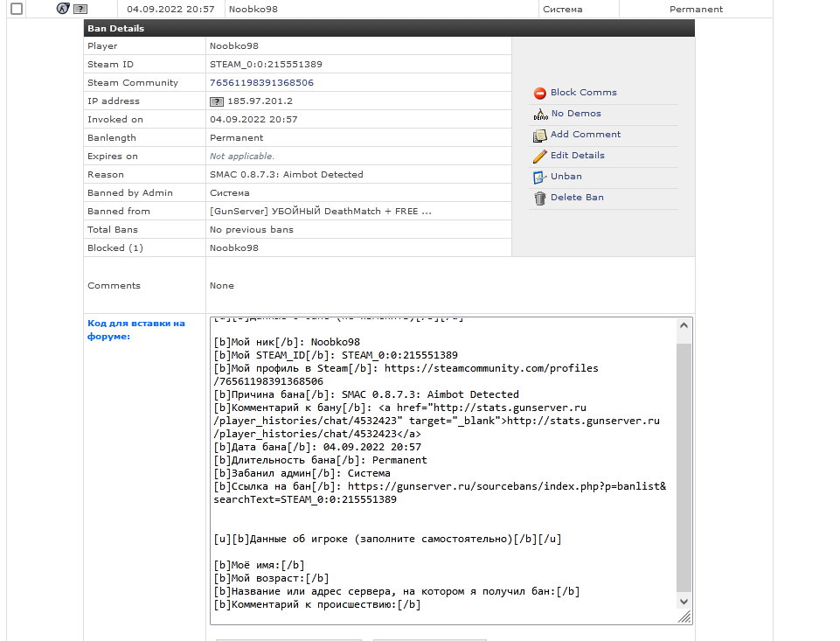Click the game mod icon in ban row
The height and width of the screenshot is (641, 840).
62,9
